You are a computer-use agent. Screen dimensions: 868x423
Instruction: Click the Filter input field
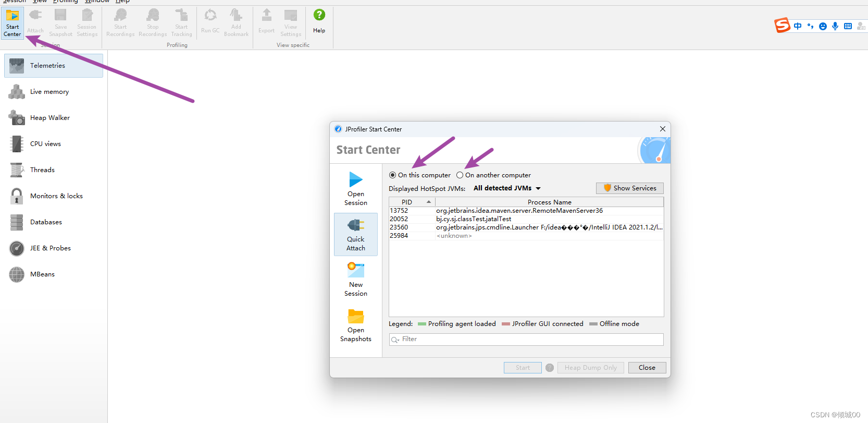[526, 340]
